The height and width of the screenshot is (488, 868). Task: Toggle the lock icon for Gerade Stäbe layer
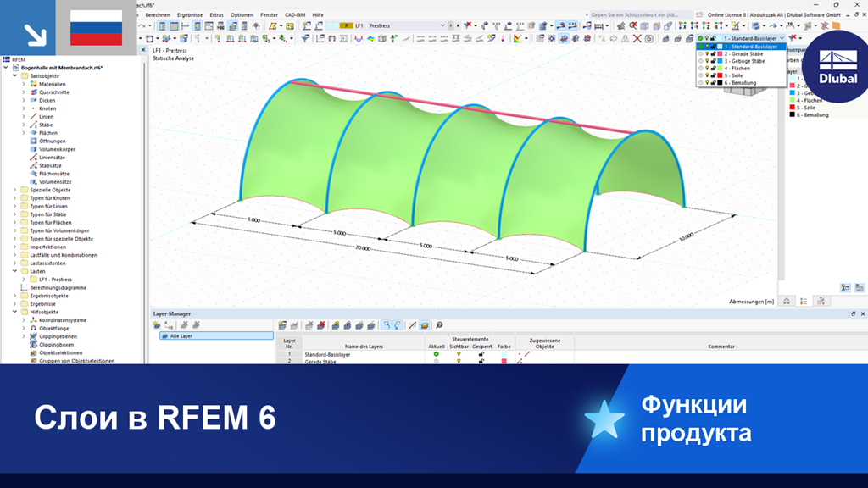click(481, 362)
